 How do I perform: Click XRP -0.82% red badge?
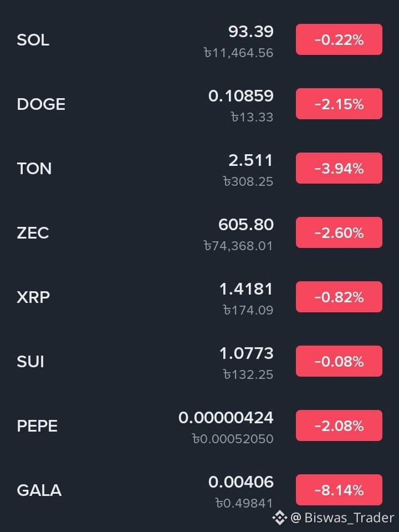coord(339,297)
